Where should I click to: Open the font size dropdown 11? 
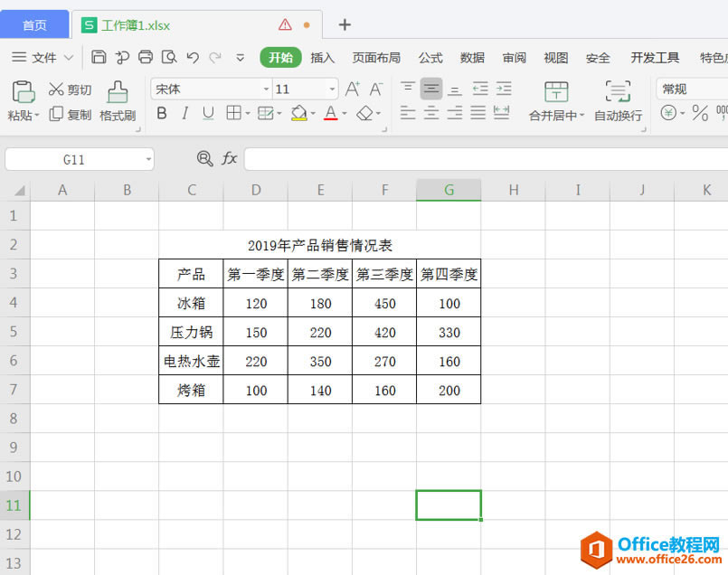[x=332, y=89]
